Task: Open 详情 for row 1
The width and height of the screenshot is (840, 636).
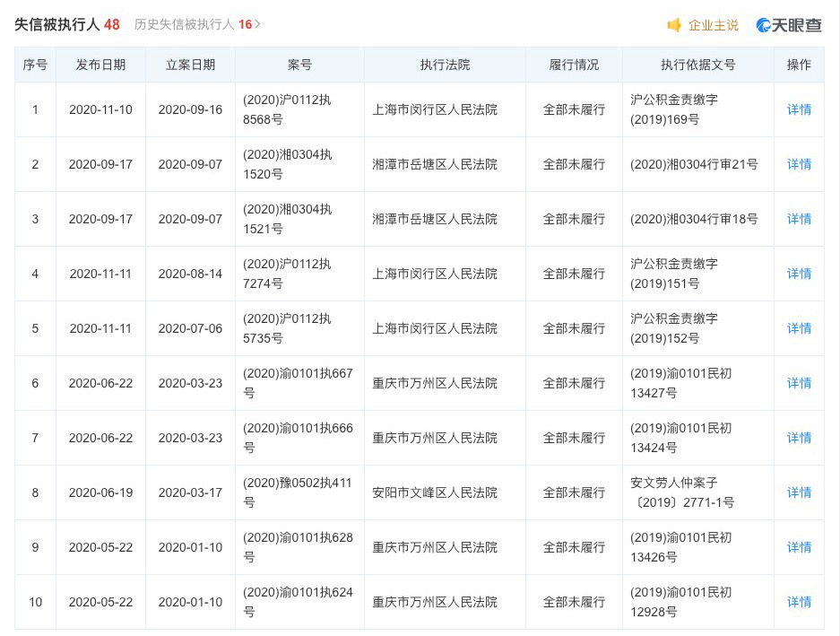Action: coord(799,109)
